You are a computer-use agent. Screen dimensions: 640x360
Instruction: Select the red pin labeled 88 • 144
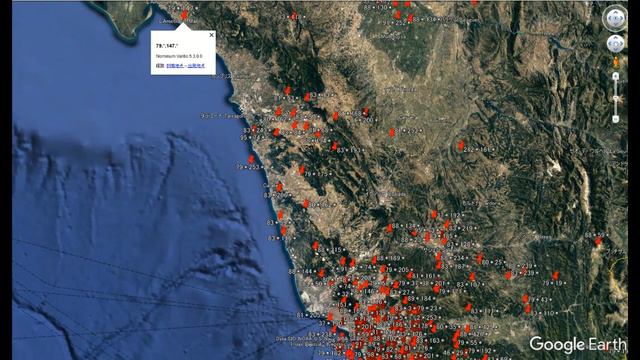pyautogui.click(x=322, y=272)
